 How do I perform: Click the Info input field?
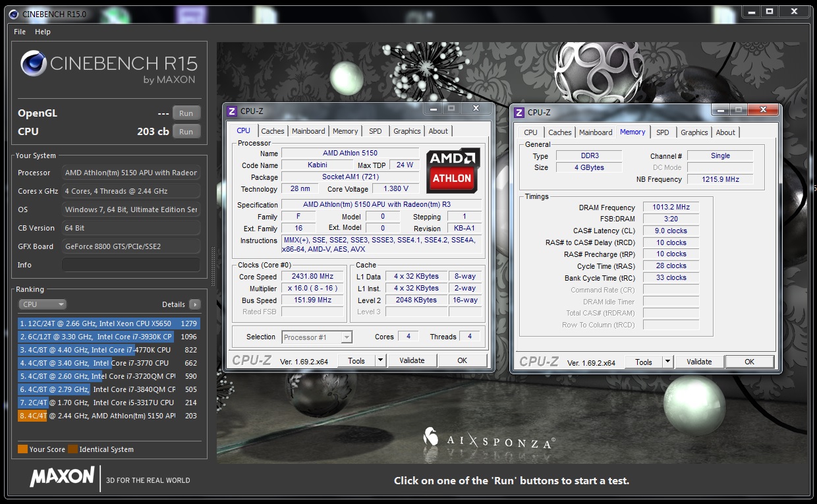pos(131,265)
